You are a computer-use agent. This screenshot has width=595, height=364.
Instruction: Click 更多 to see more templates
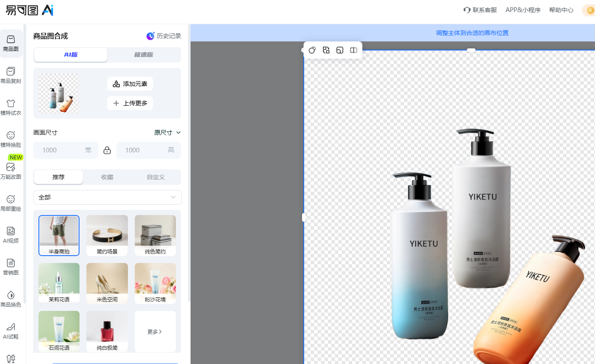tap(155, 332)
